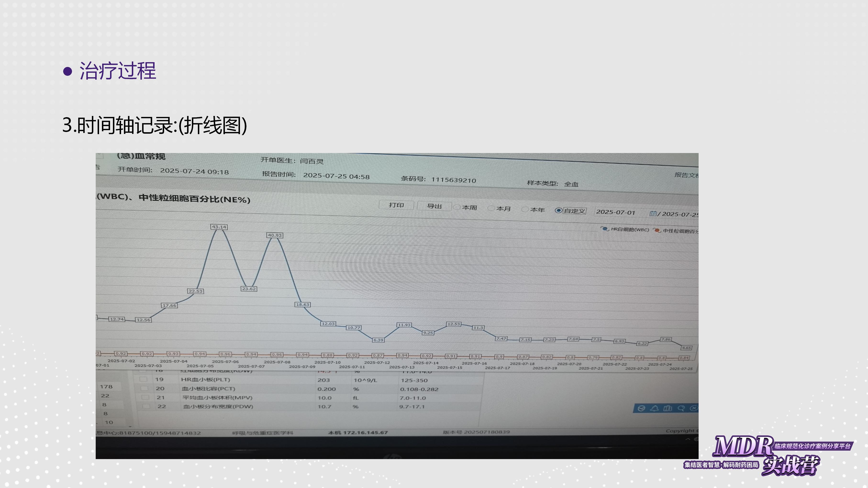Click the magnifier search icon

coord(681,408)
